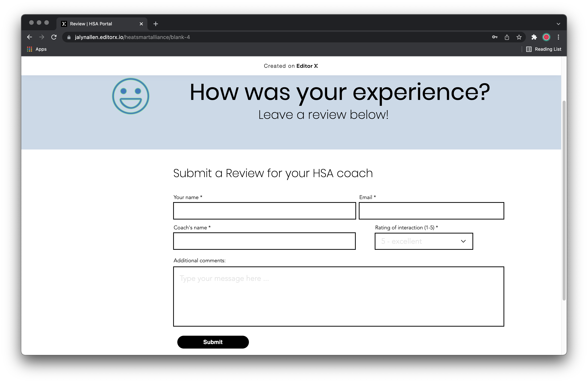Viewport: 588px width, 383px height.
Task: Bookmark this page with star icon
Action: click(x=519, y=37)
